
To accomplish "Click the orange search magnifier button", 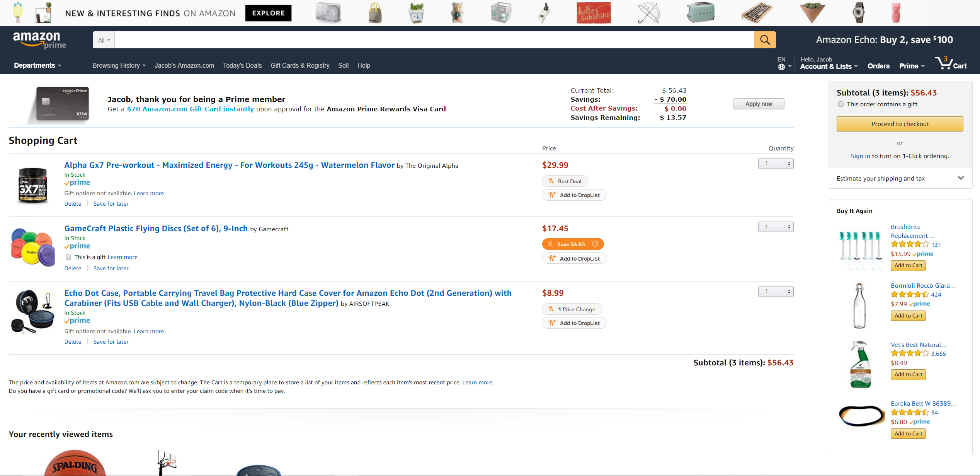I will pyautogui.click(x=765, y=40).
